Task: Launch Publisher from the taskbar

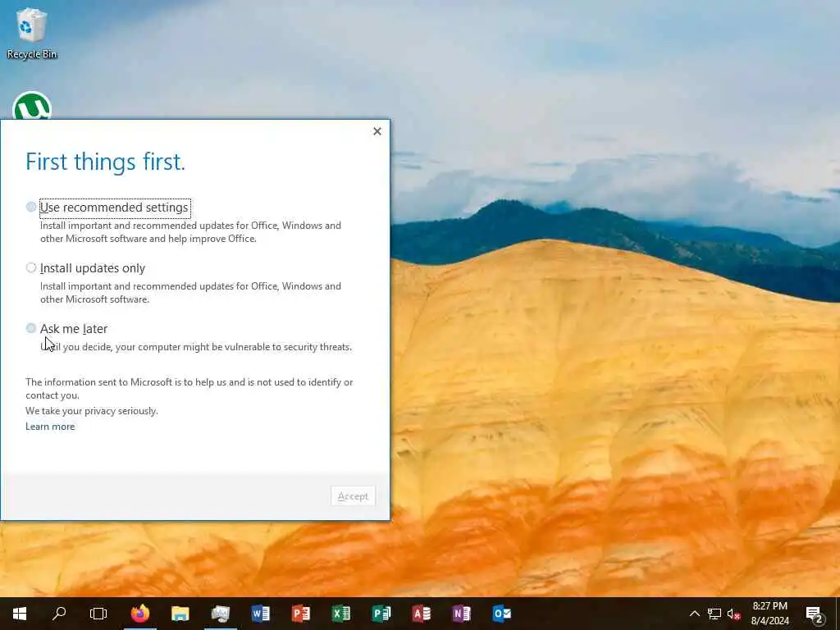Action: 381,614
